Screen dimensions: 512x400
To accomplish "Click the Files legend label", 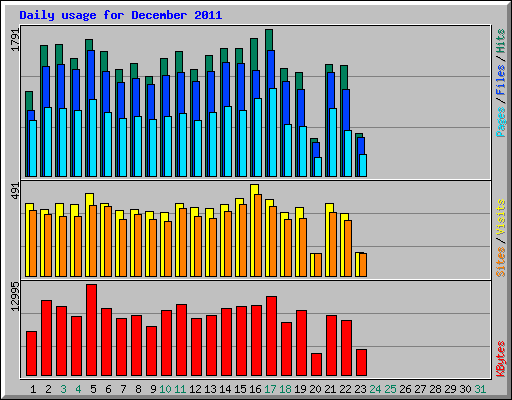I will (x=500, y=80).
